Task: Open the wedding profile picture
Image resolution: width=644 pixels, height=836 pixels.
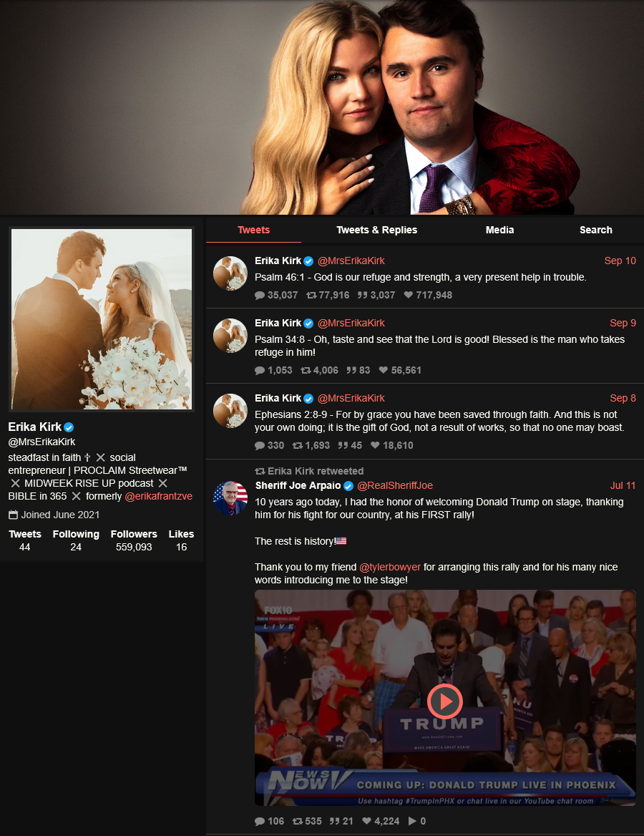Action: click(102, 319)
